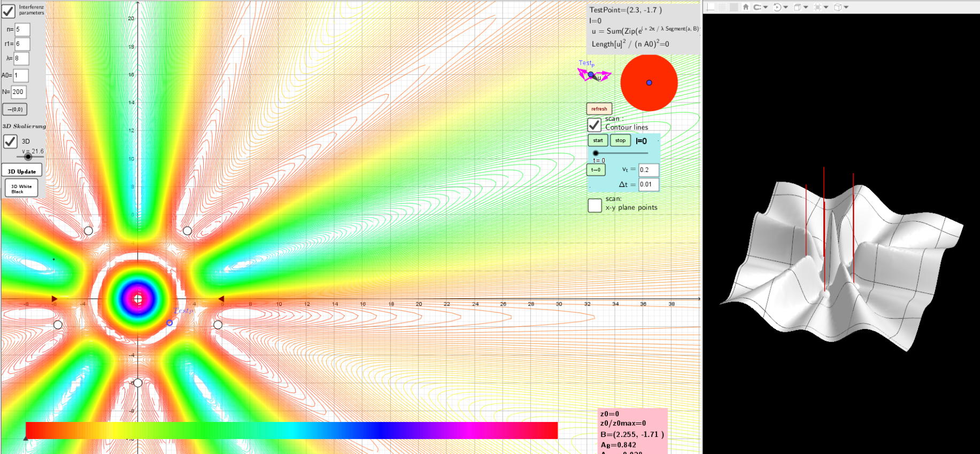
Task: Click the z0/z0max=0 text
Action: click(623, 423)
